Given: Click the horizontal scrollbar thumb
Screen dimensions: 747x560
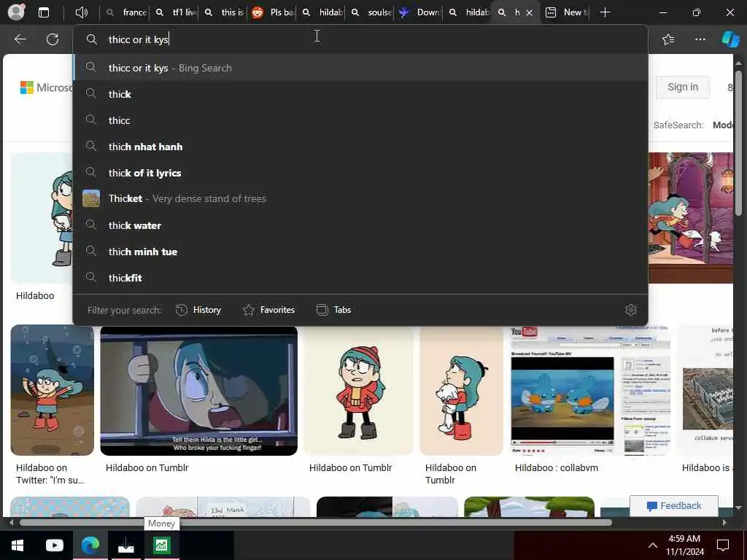Looking at the screenshot, I should tap(315, 522).
